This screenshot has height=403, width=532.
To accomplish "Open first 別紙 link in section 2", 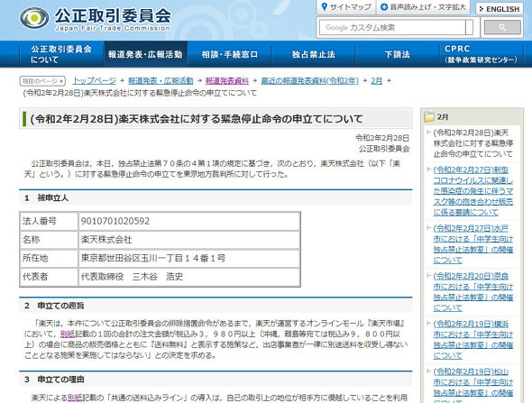I will coord(68,334).
